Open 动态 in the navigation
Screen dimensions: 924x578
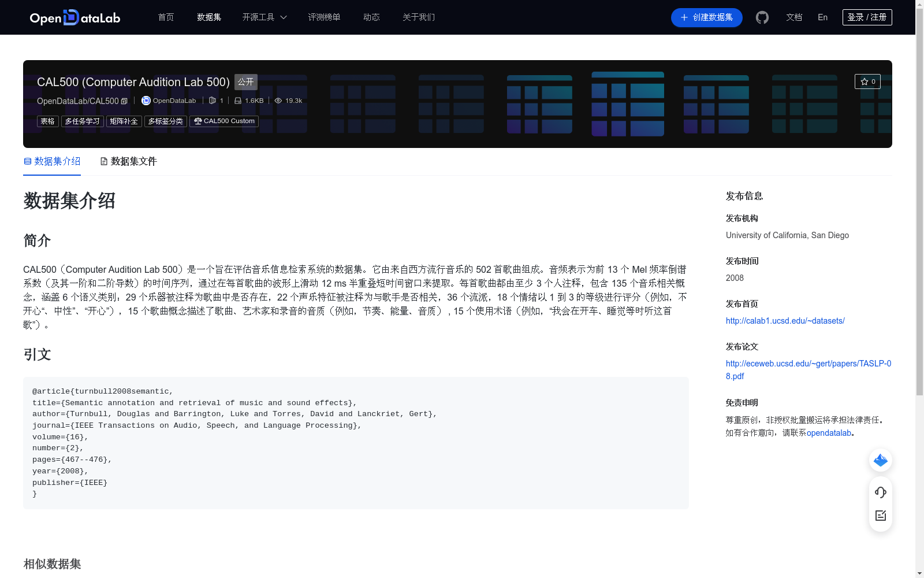371,17
